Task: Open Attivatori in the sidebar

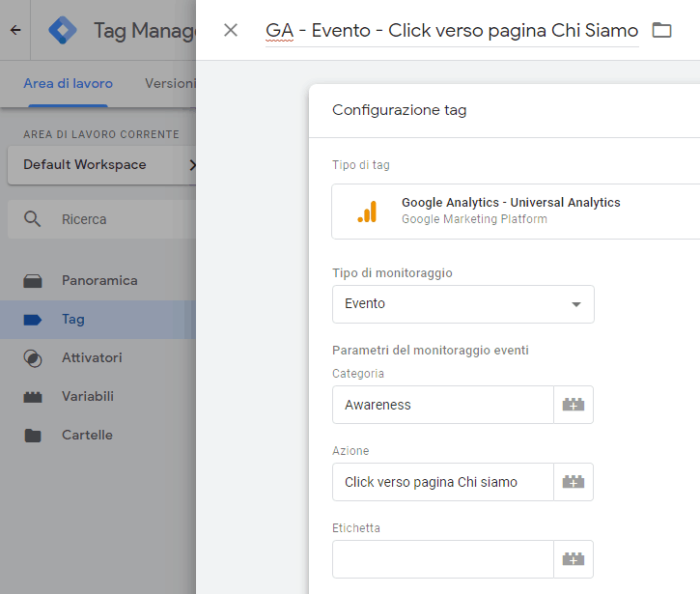Action: pos(98,357)
